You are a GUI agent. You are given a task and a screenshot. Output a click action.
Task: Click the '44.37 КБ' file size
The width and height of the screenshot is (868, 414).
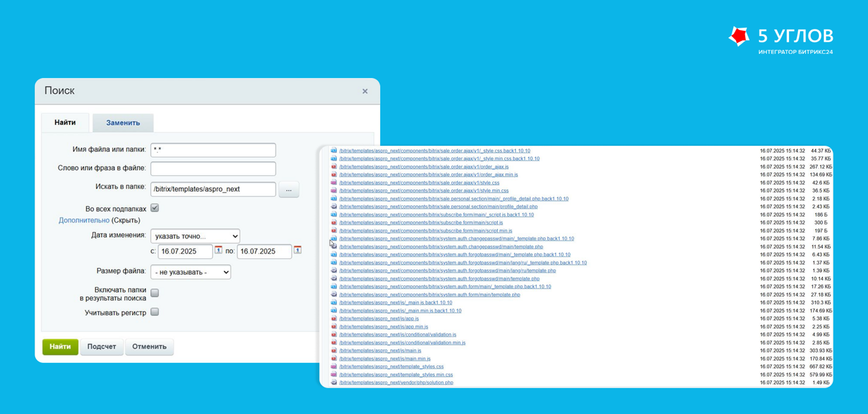820,151
